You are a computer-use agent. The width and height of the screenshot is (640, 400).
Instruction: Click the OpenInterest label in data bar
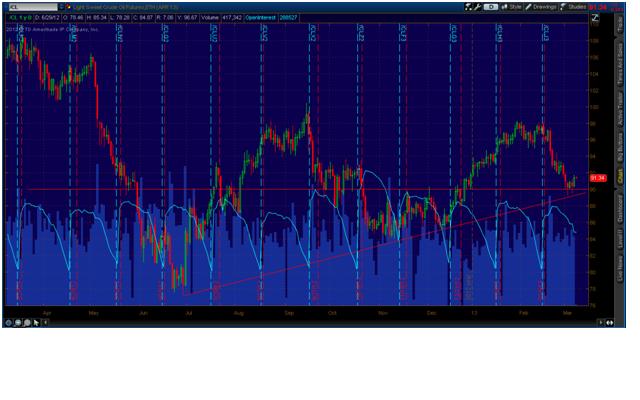point(260,18)
